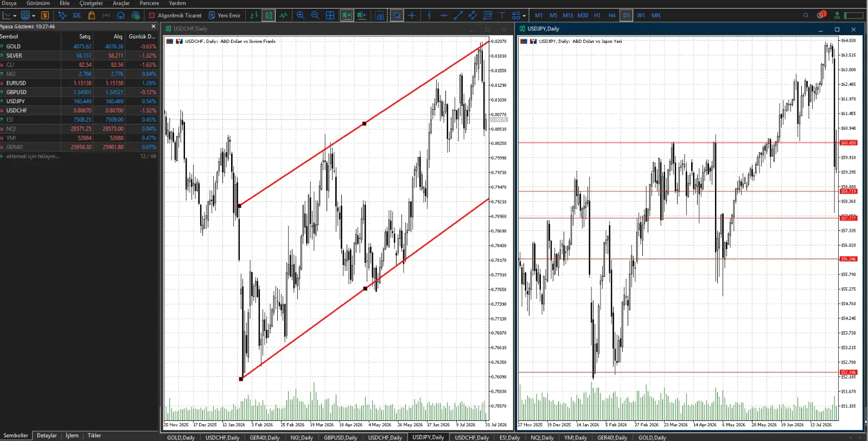
Task: Switch chart to bar chart type
Action: [x=254, y=15]
